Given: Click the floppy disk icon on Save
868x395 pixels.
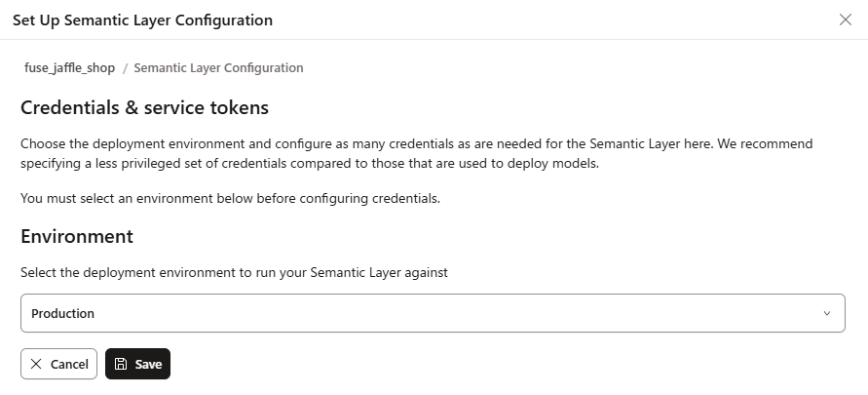Looking at the screenshot, I should [x=121, y=364].
